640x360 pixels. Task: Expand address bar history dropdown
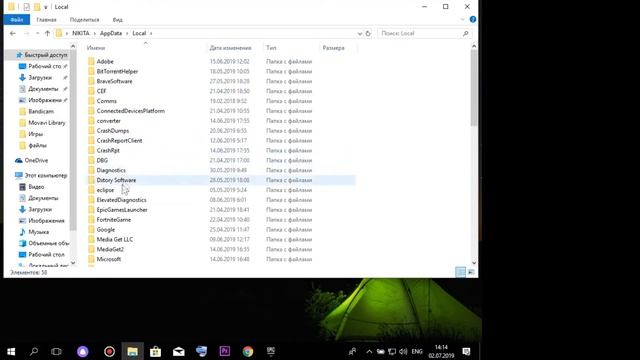pyautogui.click(x=360, y=33)
